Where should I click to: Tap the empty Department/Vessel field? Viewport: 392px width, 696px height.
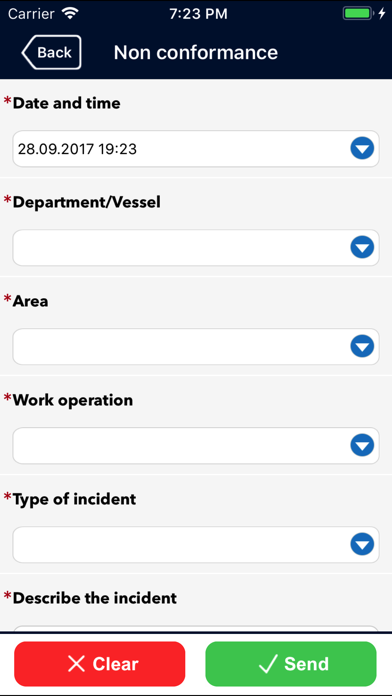point(196,248)
